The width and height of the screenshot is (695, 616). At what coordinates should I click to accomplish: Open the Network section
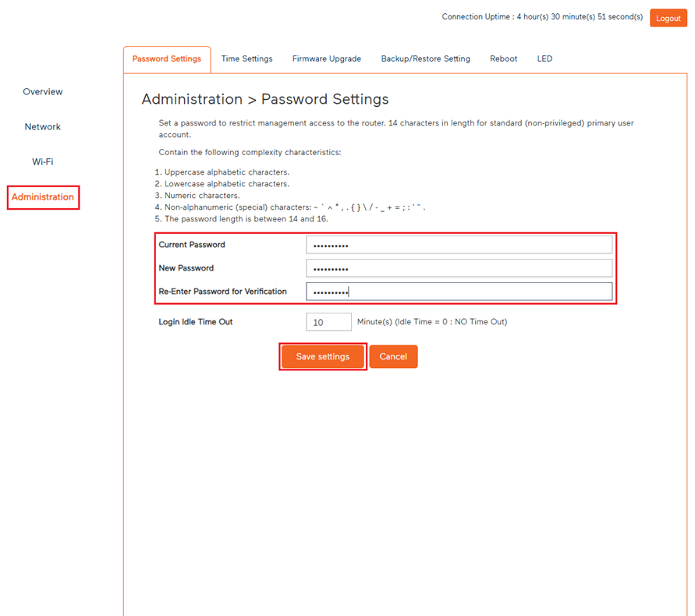click(42, 126)
